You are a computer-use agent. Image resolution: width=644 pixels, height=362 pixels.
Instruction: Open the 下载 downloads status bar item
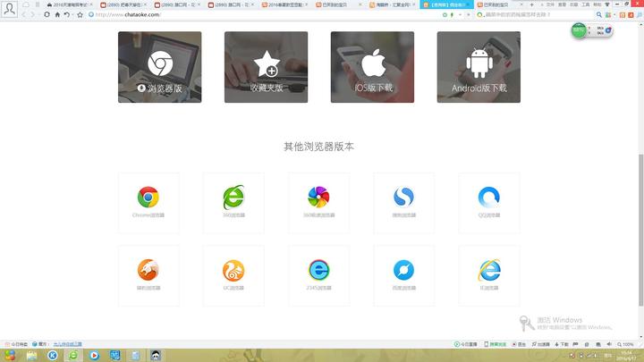tap(562, 344)
